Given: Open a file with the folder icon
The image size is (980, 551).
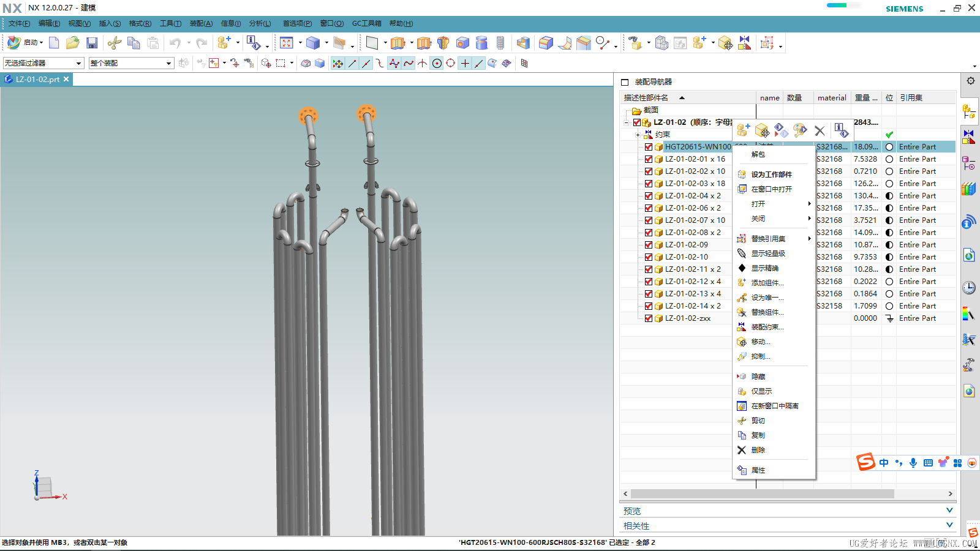Looking at the screenshot, I should 73,43.
